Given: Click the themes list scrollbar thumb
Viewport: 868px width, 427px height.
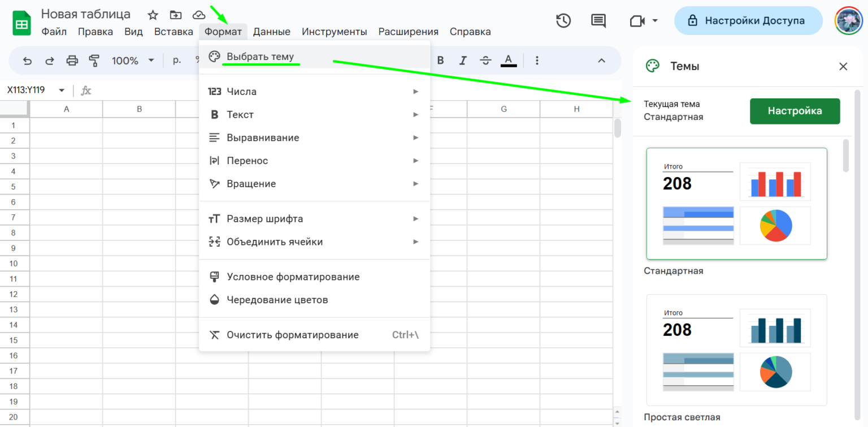Looking at the screenshot, I should [x=846, y=155].
